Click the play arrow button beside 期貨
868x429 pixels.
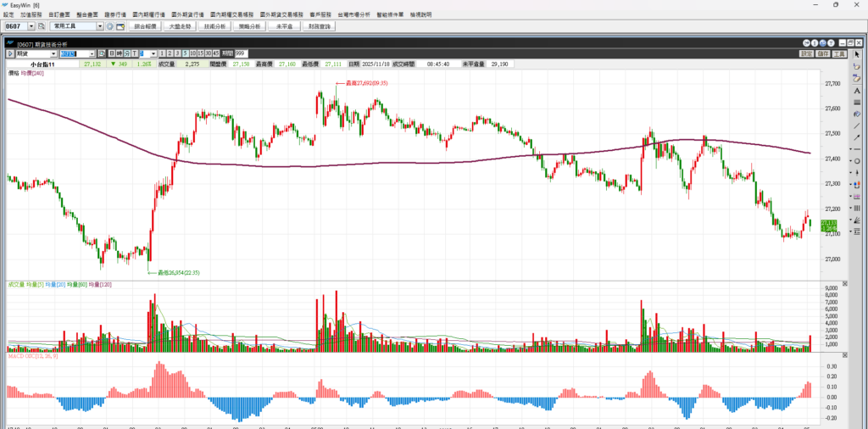11,54
